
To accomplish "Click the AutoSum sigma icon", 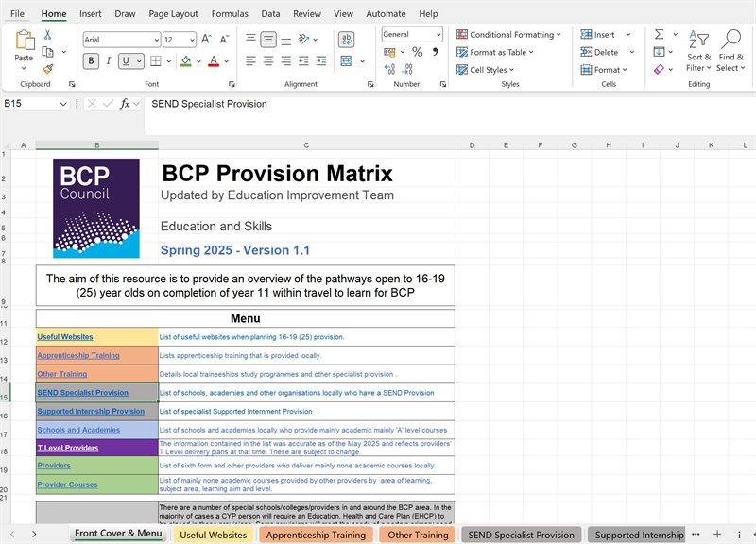I will [x=660, y=34].
